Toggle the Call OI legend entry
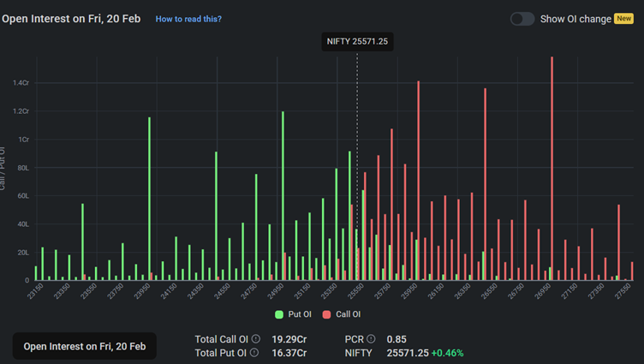The width and height of the screenshot is (644, 364). click(x=341, y=315)
